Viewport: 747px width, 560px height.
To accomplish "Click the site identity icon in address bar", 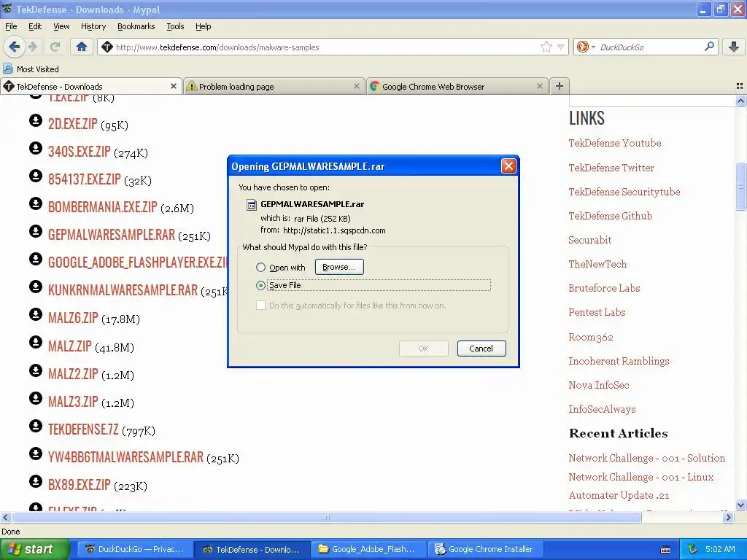I will pos(107,47).
